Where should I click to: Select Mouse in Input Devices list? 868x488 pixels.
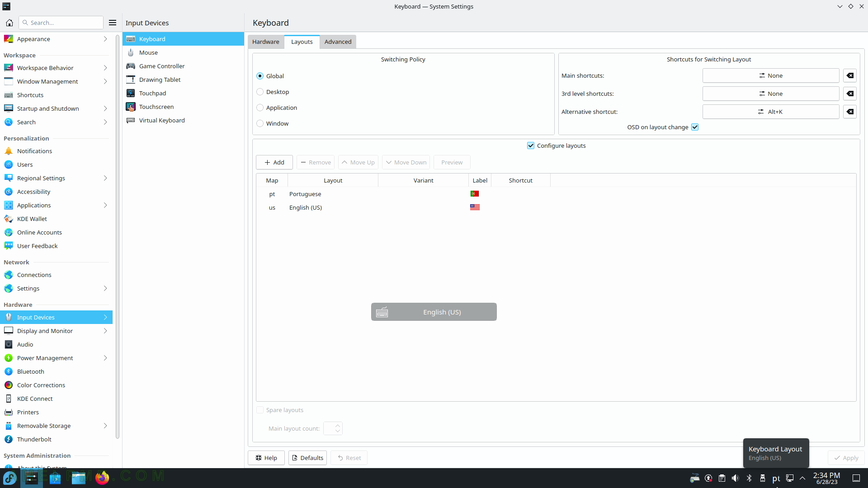coord(183,52)
